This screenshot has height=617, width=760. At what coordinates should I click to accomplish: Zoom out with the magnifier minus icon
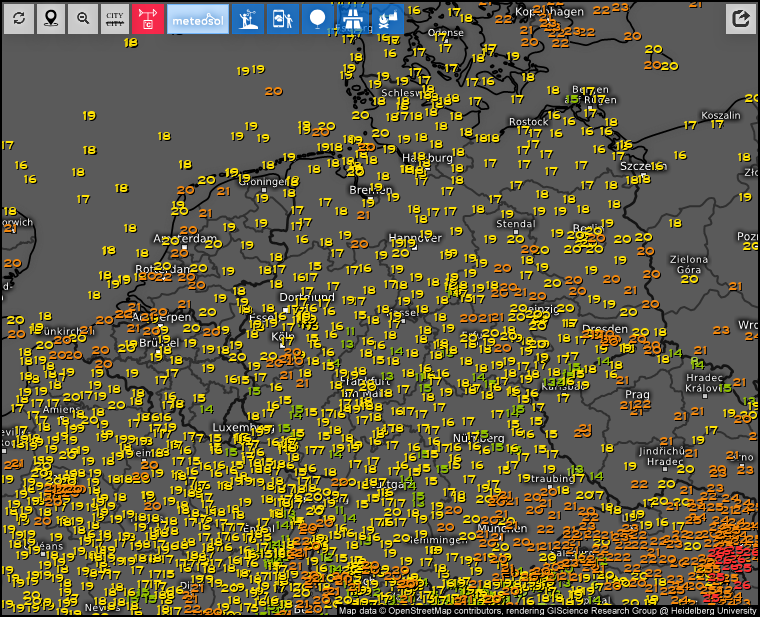(83, 19)
